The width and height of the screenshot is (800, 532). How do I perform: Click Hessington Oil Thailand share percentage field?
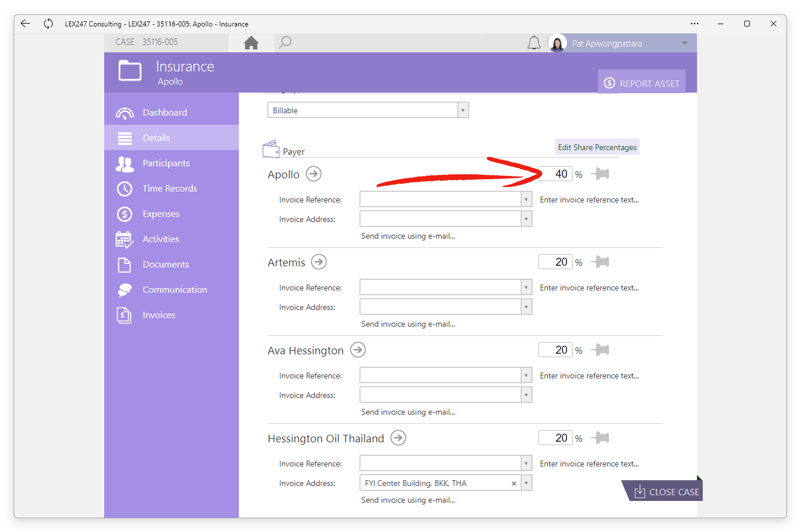(555, 438)
